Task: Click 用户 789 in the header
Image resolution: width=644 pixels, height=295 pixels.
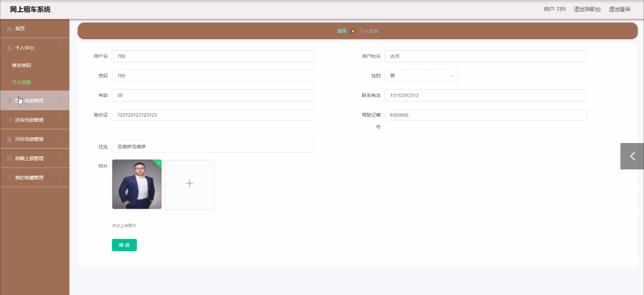Action: [x=554, y=9]
